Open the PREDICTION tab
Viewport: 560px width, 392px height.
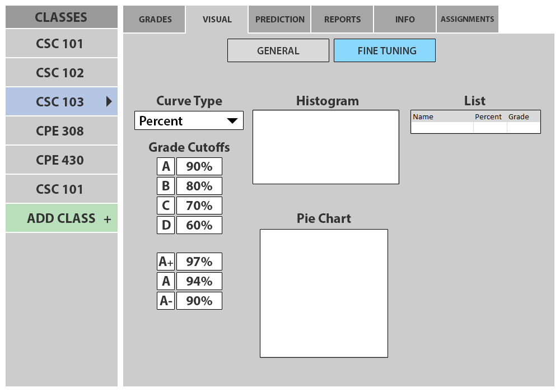coord(279,20)
